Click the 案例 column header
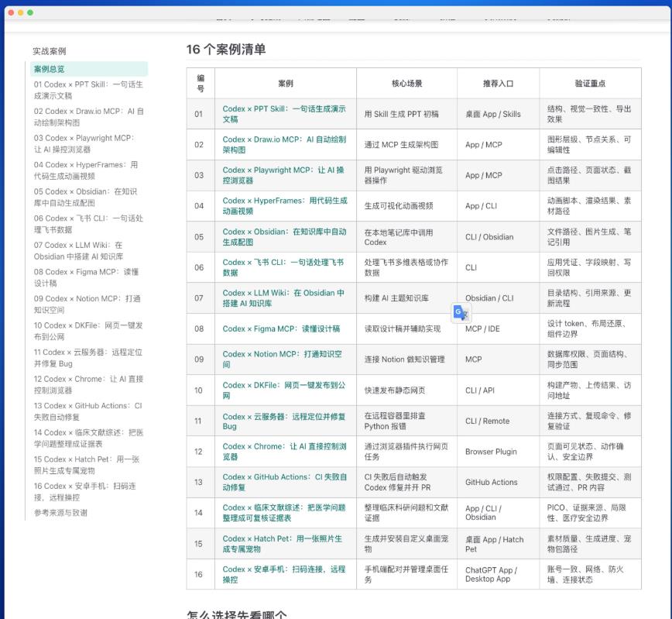Image resolution: width=672 pixels, height=619 pixels. [286, 83]
